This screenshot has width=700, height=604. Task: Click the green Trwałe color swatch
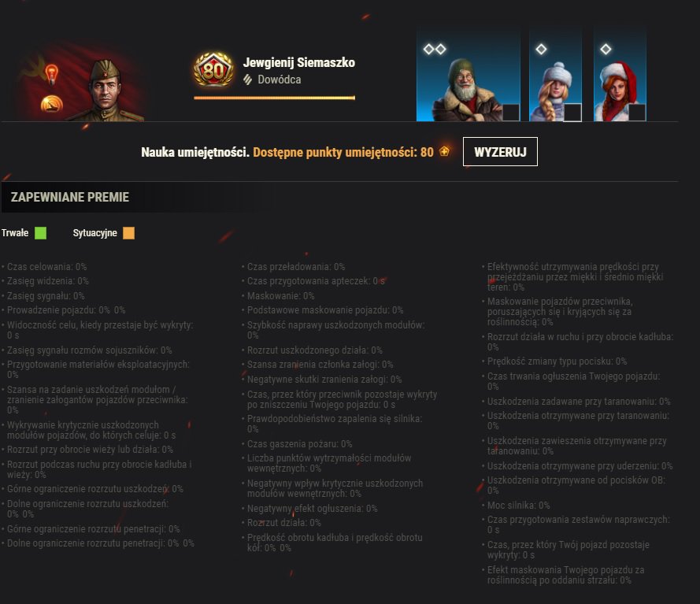pyautogui.click(x=41, y=233)
